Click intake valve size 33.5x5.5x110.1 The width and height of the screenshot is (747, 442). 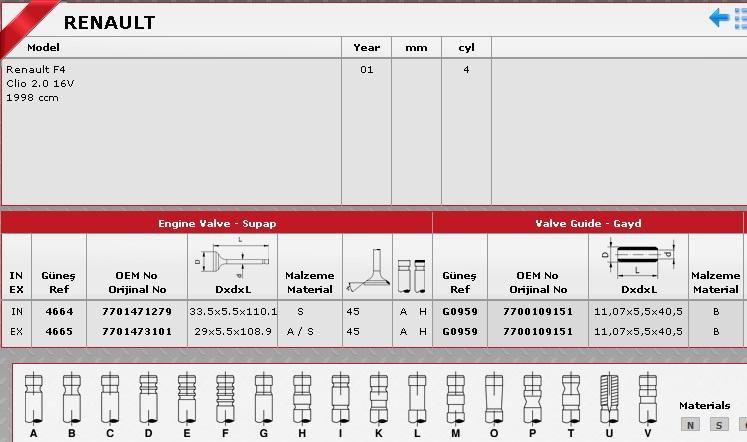[233, 311]
